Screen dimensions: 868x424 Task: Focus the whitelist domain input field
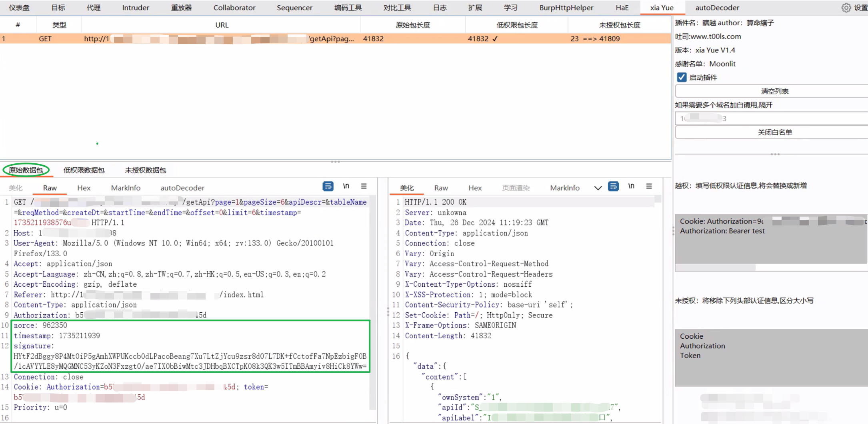pos(772,119)
